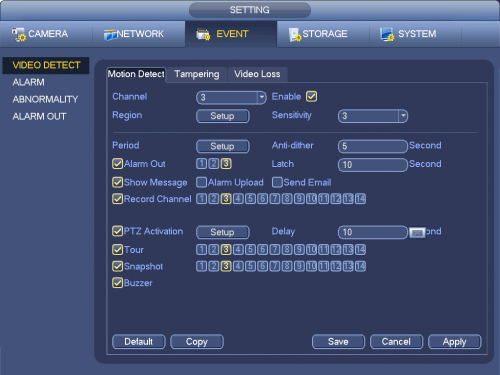Image resolution: width=500 pixels, height=375 pixels.
Task: Click the Apply button
Action: [455, 342]
